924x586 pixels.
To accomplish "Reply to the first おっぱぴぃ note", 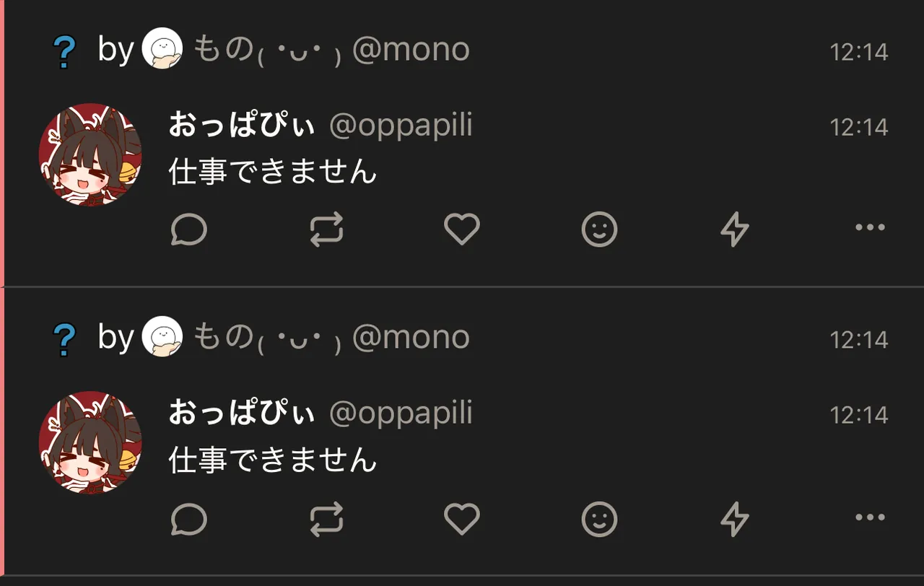I will click(x=189, y=230).
